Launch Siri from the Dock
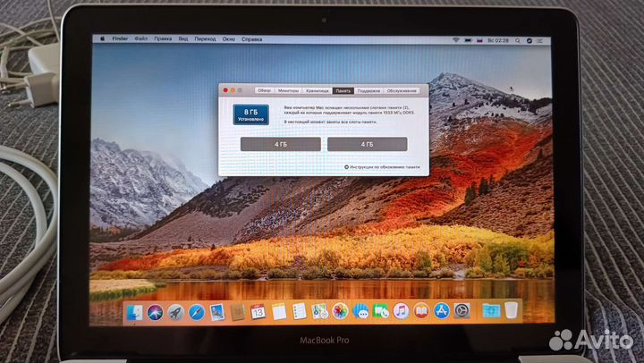 click(x=156, y=313)
